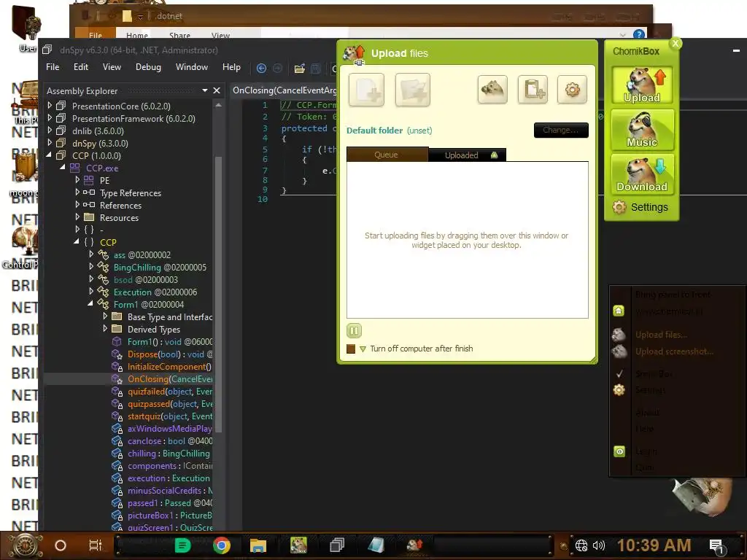Expand the dnlib (3.6.0.0) node
747x560 pixels.
point(50,131)
